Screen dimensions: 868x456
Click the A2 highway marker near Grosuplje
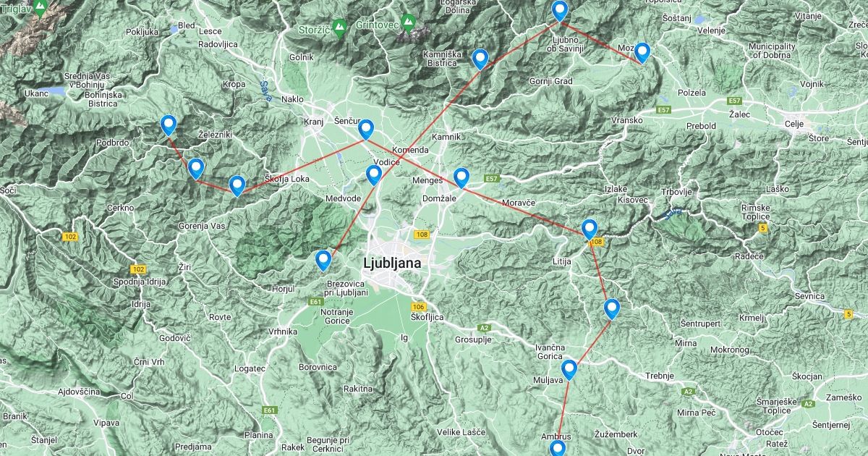click(484, 328)
